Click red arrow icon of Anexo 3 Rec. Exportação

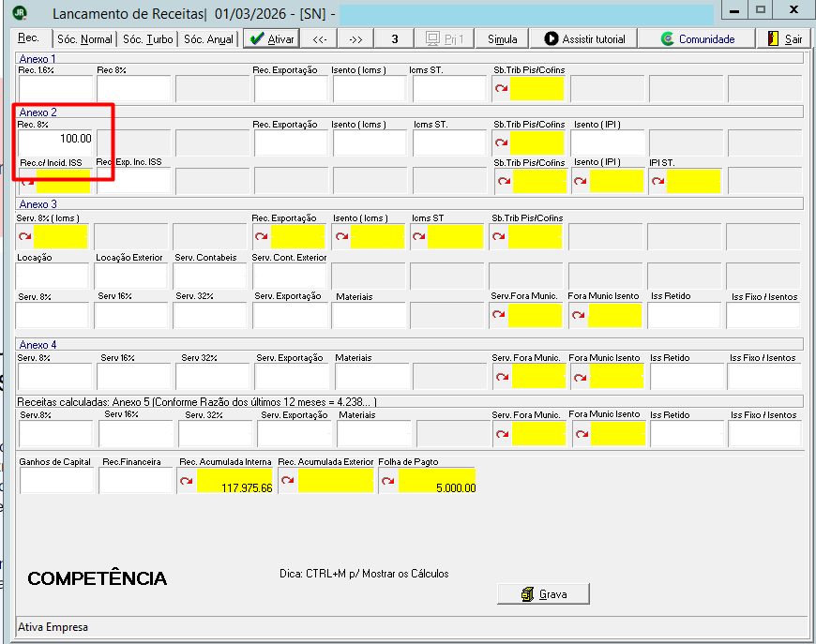pos(262,236)
